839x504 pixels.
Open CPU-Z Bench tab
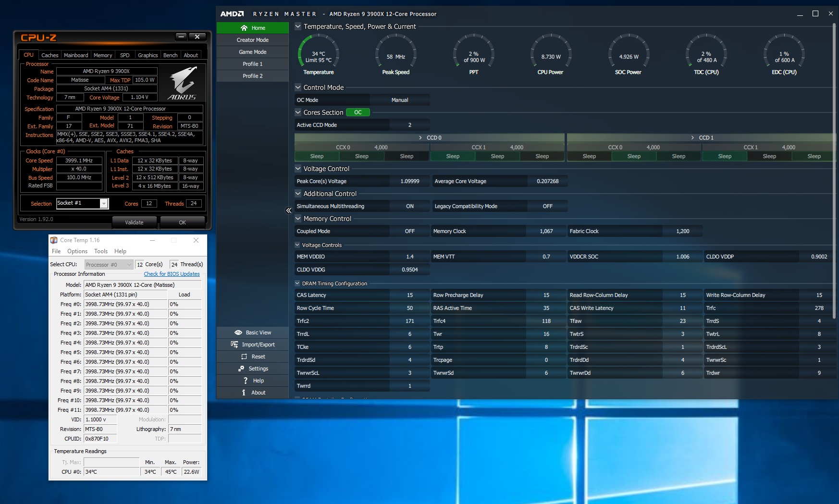tap(170, 55)
